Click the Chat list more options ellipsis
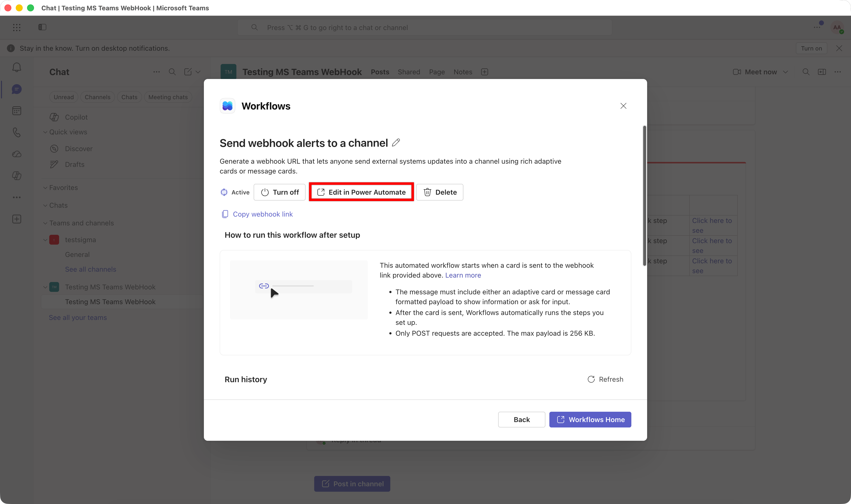The height and width of the screenshot is (504, 851). [156, 72]
